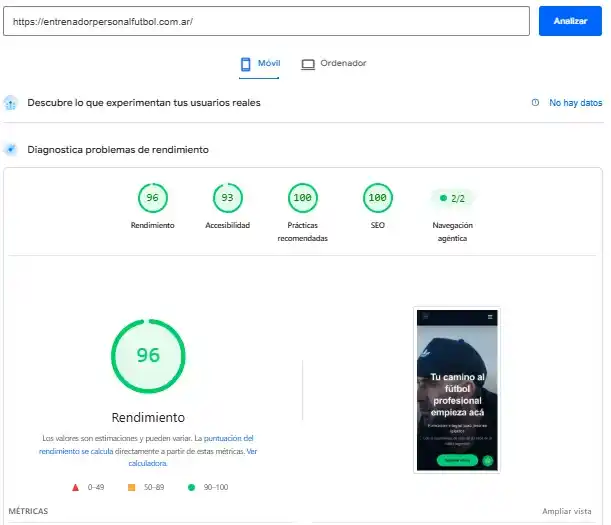Switch to the Ordenador tab
This screenshot has height=525, width=611.
(334, 64)
